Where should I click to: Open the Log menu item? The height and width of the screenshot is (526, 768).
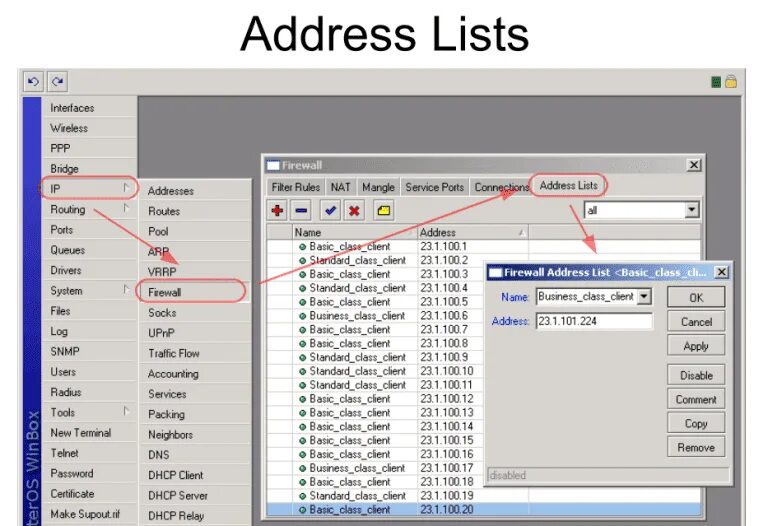coord(89,332)
